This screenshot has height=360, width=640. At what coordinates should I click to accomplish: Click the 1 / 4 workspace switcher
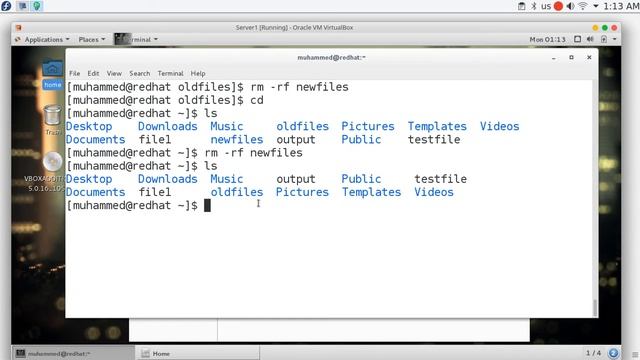593,353
